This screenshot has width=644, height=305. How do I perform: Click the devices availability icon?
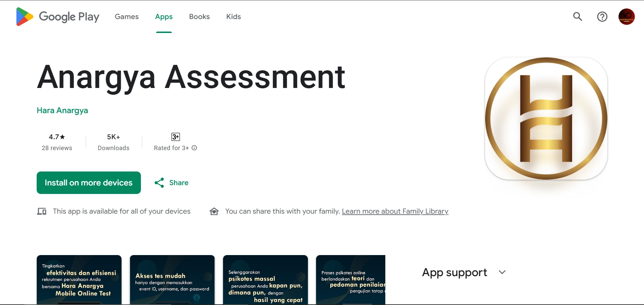[x=42, y=211]
